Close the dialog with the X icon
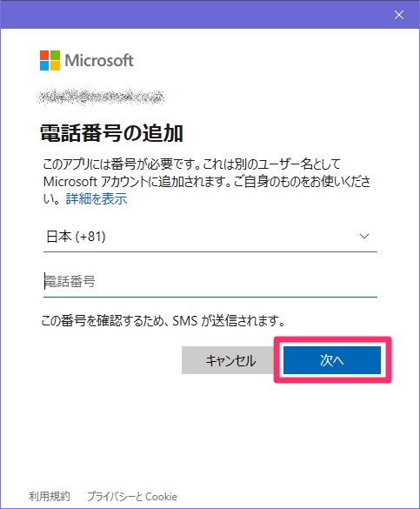Viewport: 420px width, 509px height. tap(399, 15)
